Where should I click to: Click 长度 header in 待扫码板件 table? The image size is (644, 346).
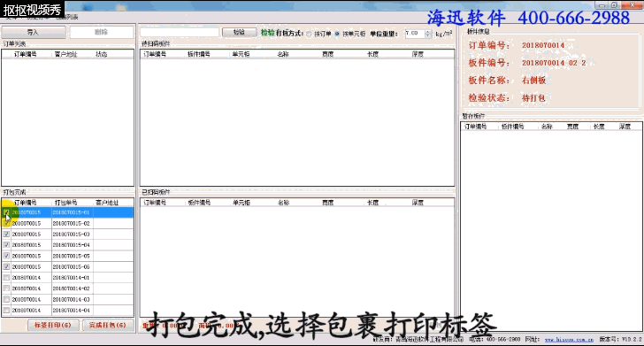coord(372,54)
